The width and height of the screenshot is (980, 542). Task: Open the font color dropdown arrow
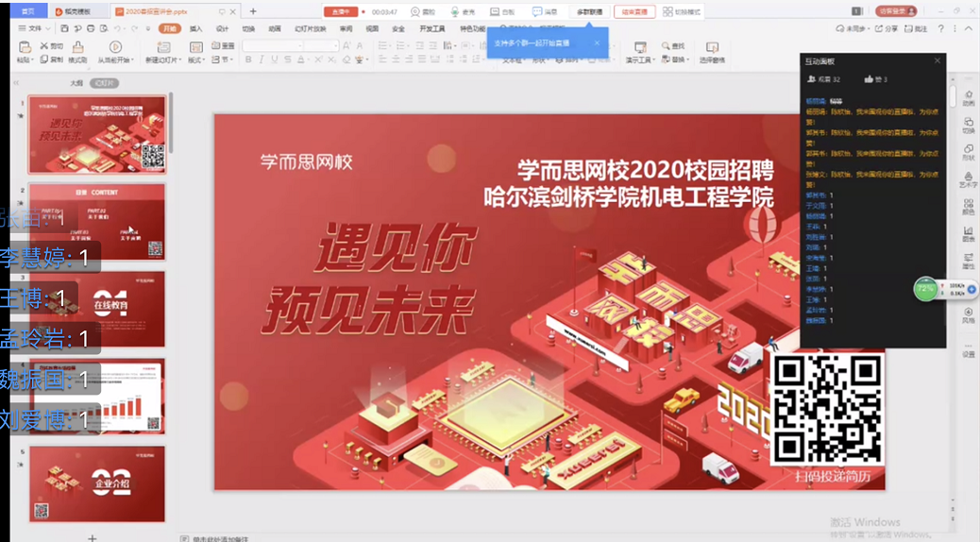click(x=308, y=60)
